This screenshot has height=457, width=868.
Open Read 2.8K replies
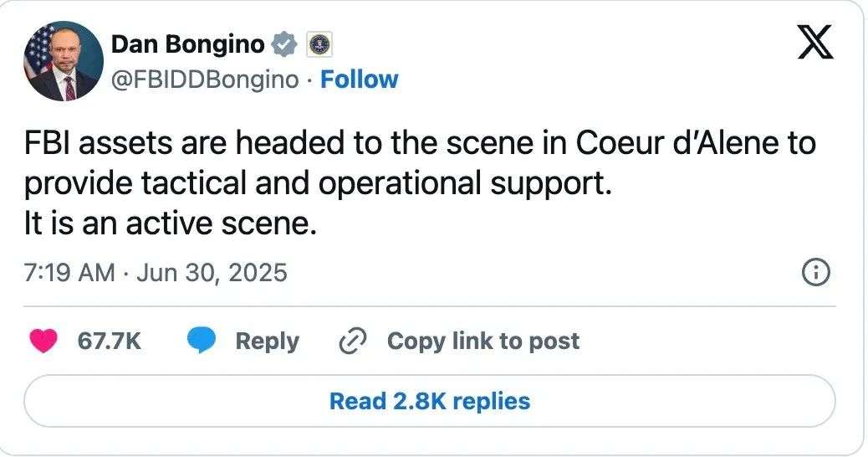[430, 401]
